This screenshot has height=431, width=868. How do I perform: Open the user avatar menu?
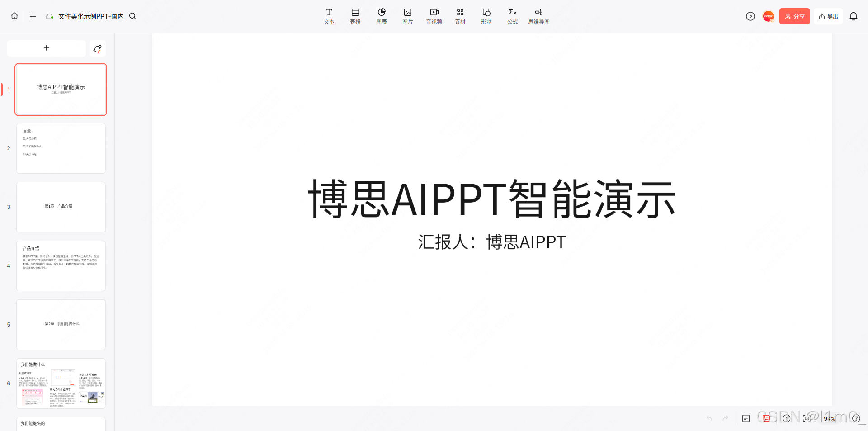[769, 16]
